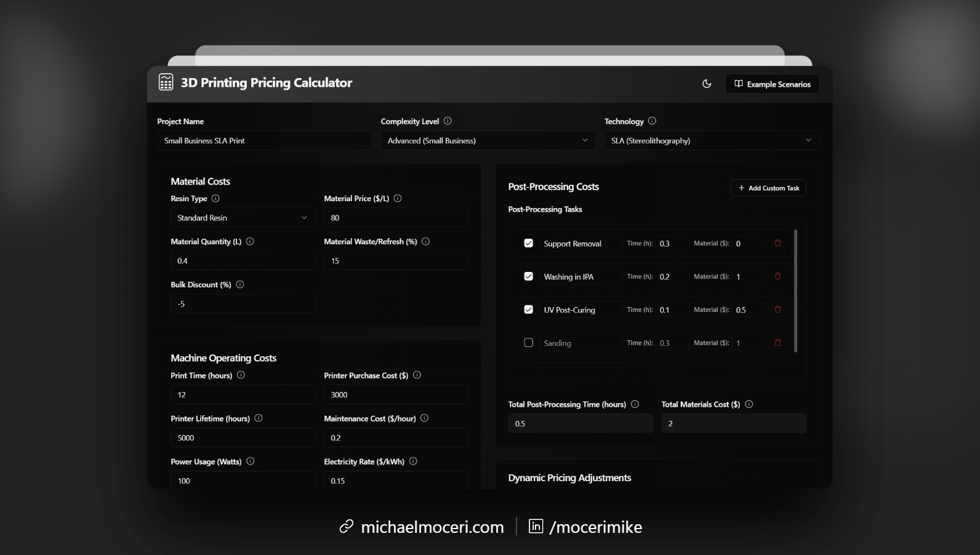Enable the Sanding task checkbox
Image resolution: width=980 pixels, height=555 pixels.
click(x=528, y=343)
